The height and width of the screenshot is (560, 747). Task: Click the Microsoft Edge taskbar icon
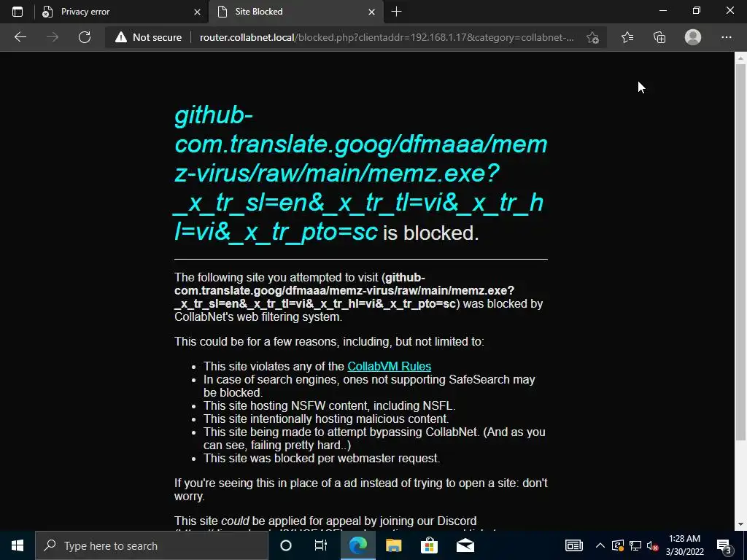pyautogui.click(x=357, y=545)
